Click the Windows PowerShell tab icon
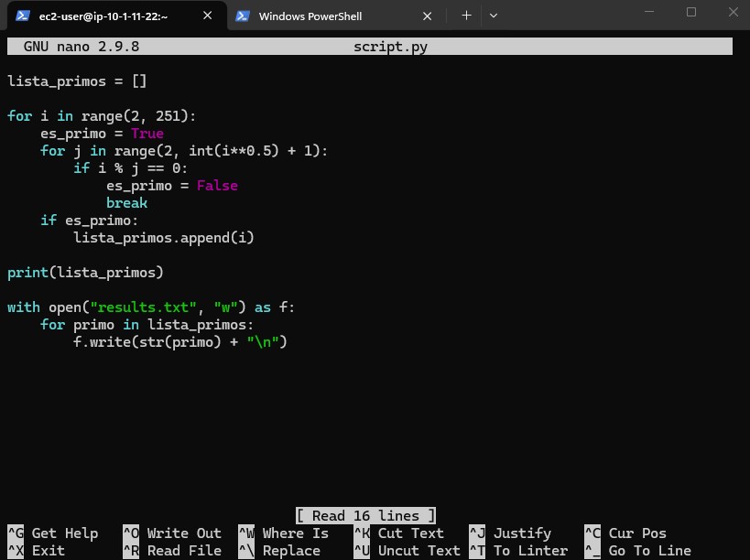Screen dimensions: 750x560 click(243, 16)
